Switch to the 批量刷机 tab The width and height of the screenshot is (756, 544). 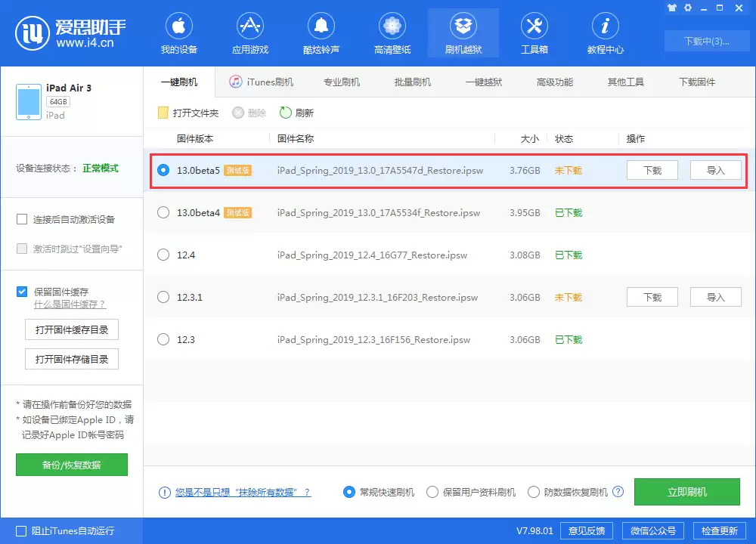[413, 82]
